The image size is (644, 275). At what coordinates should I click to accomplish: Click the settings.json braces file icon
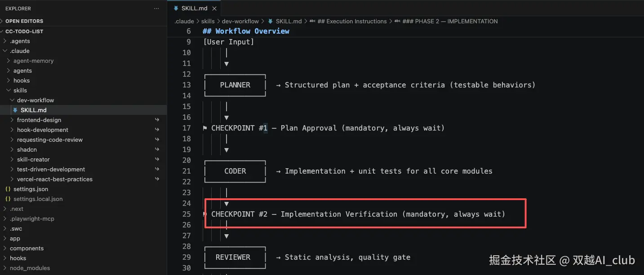(8, 189)
